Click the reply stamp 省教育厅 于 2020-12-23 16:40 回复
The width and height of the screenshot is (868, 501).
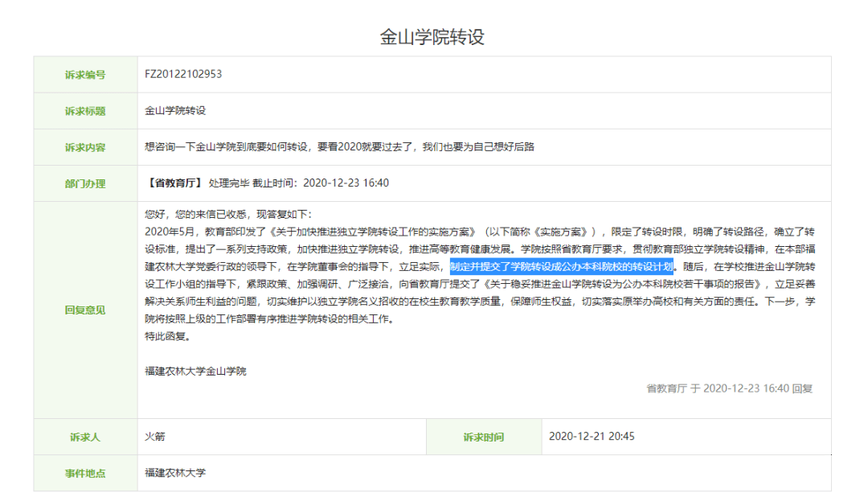[x=729, y=388]
